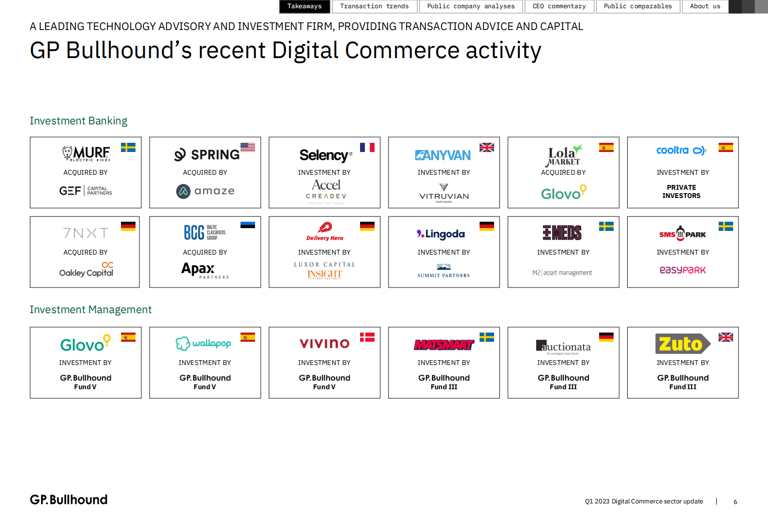Screen dimensions: 768x532
Task: Click the Swedish flag on MEDS card
Action: 606,226
